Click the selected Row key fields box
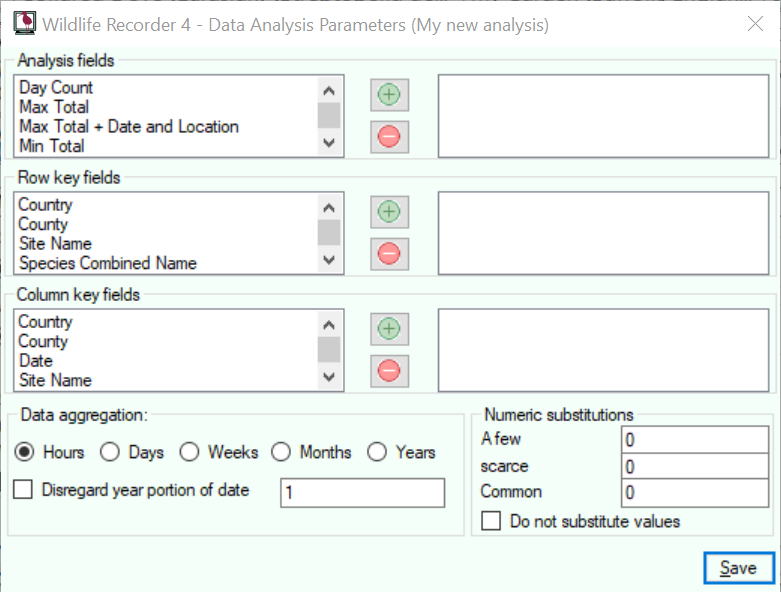The width and height of the screenshot is (781, 592). [x=603, y=233]
